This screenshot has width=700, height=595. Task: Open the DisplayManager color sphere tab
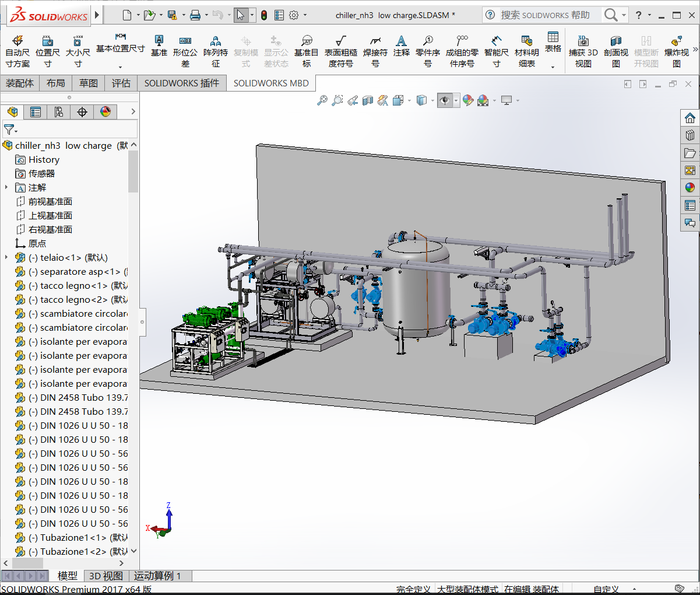click(x=105, y=112)
